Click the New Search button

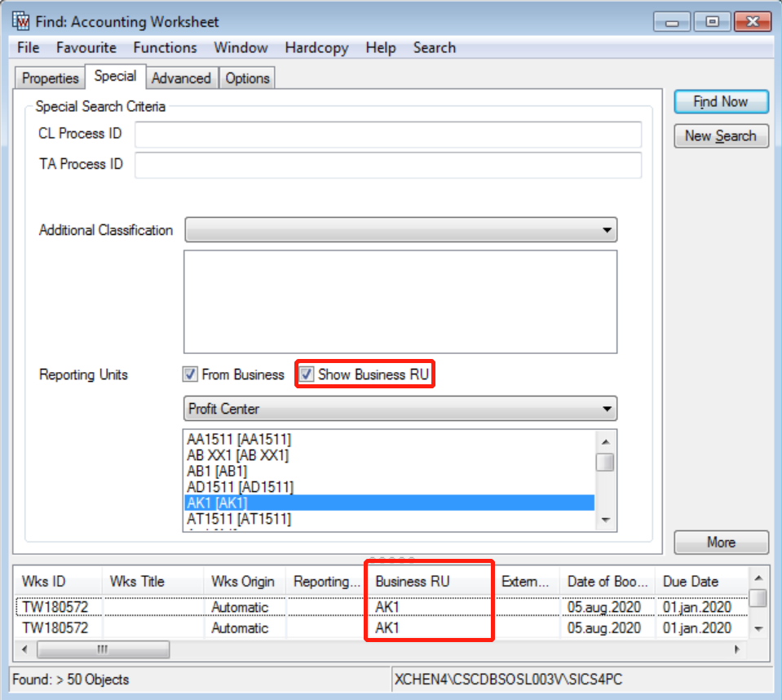pyautogui.click(x=721, y=136)
